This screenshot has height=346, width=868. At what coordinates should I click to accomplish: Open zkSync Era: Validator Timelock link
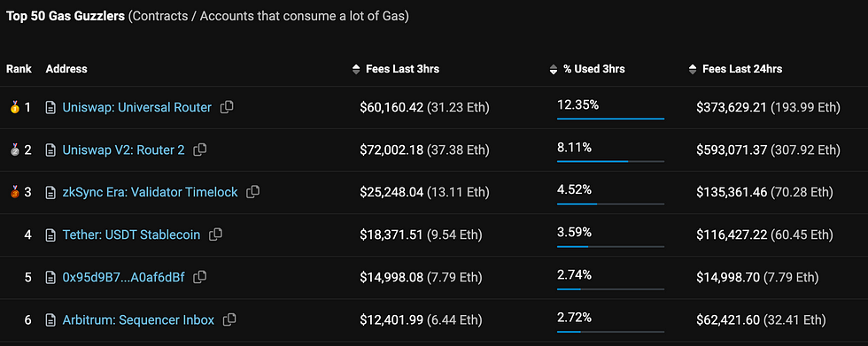150,192
